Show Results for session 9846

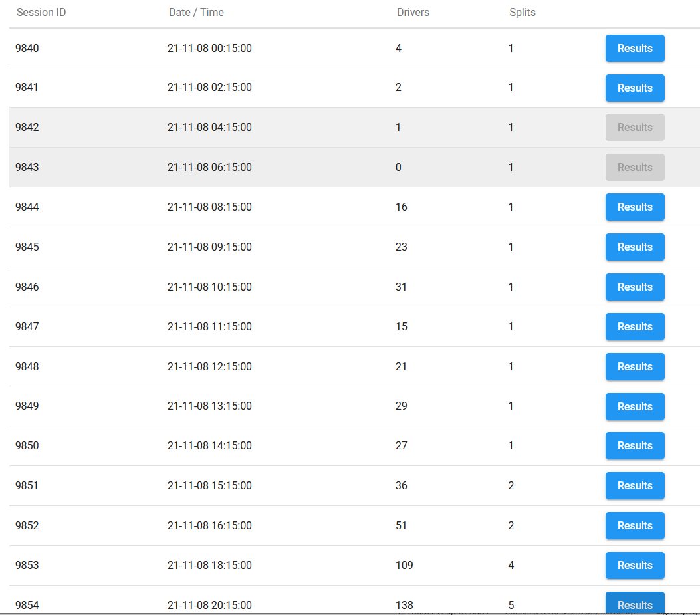click(634, 287)
